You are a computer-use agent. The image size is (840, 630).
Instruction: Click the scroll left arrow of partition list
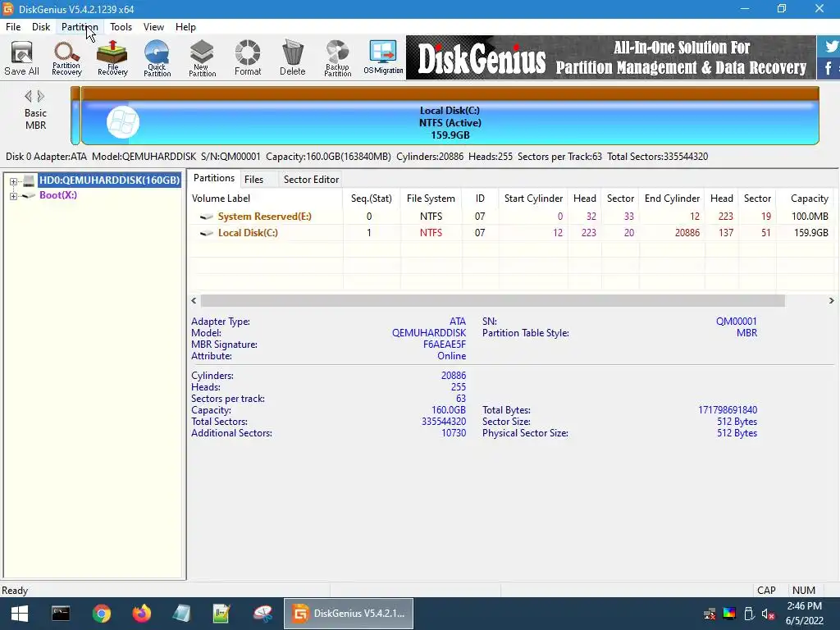pyautogui.click(x=194, y=301)
